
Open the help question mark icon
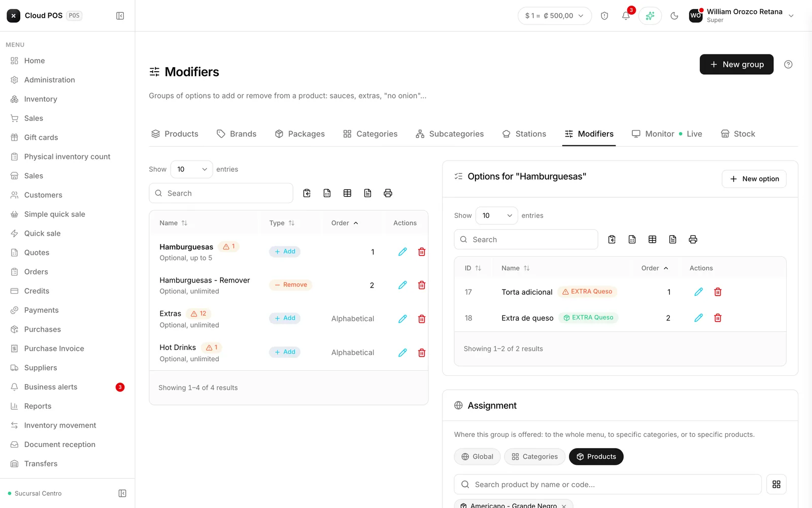tap(788, 65)
